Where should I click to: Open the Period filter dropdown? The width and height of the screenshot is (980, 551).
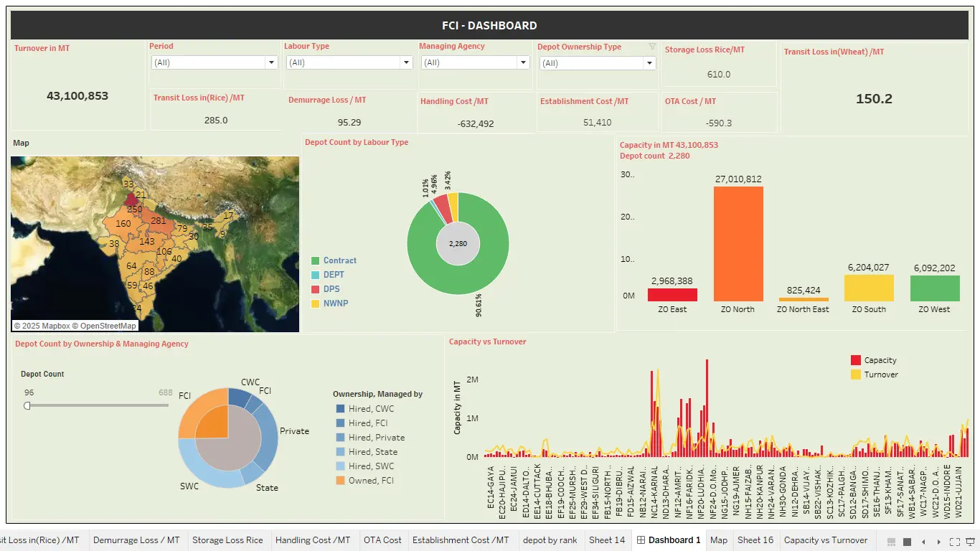[214, 62]
